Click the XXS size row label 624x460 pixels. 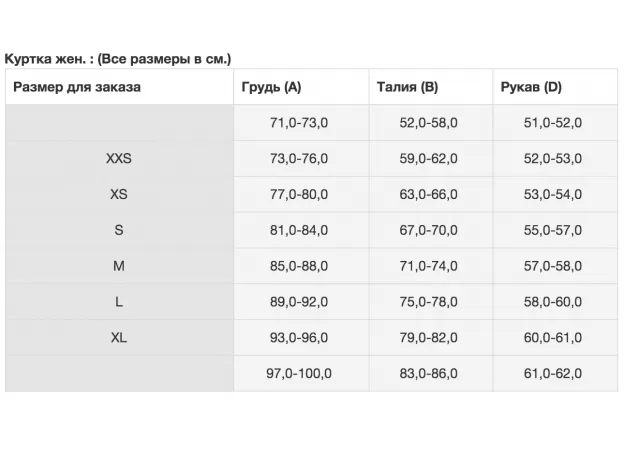point(118,158)
